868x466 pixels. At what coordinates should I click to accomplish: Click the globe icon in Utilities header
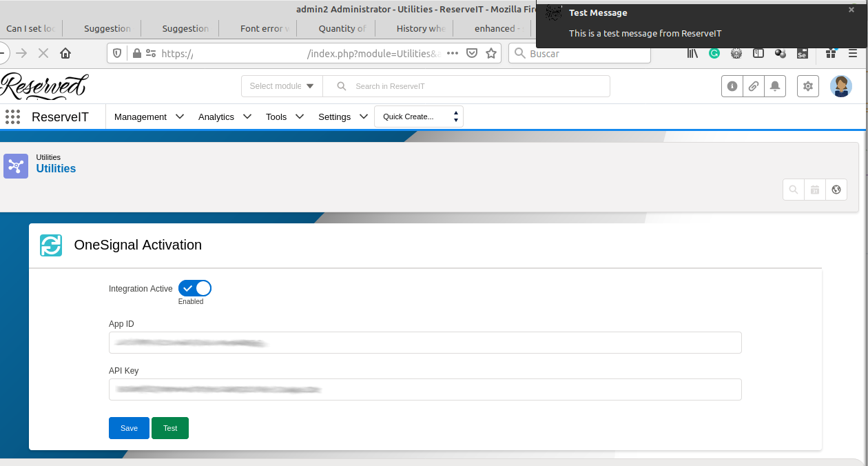pyautogui.click(x=836, y=190)
